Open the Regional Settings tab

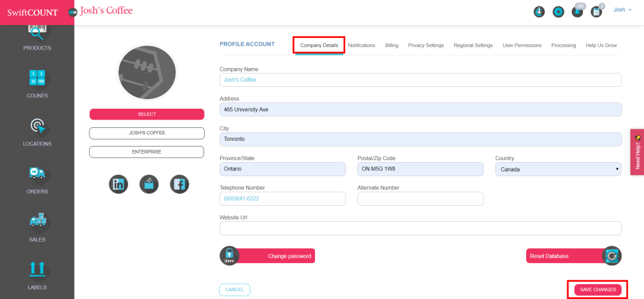(473, 46)
